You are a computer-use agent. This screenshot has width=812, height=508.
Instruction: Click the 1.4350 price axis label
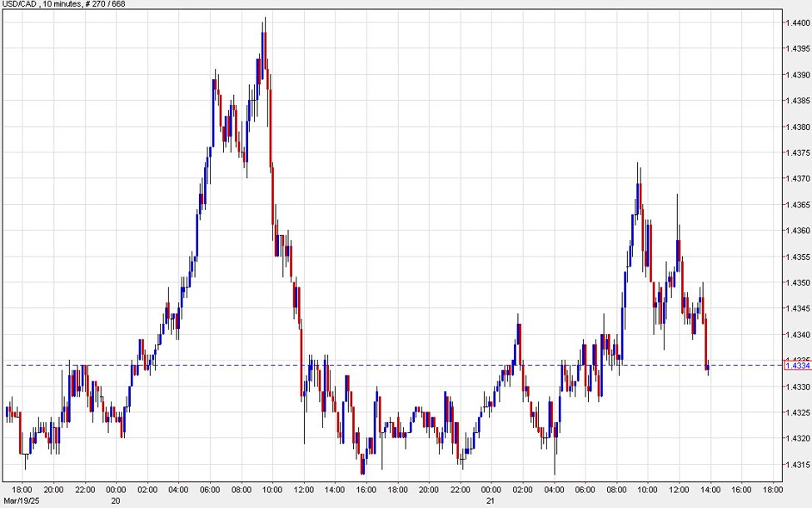point(797,283)
